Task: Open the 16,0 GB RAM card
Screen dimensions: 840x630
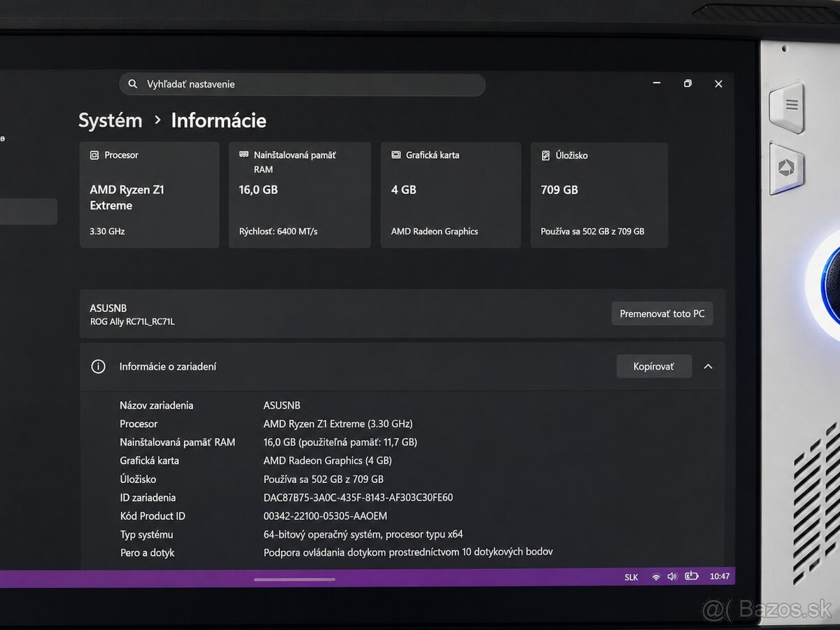Action: [300, 195]
